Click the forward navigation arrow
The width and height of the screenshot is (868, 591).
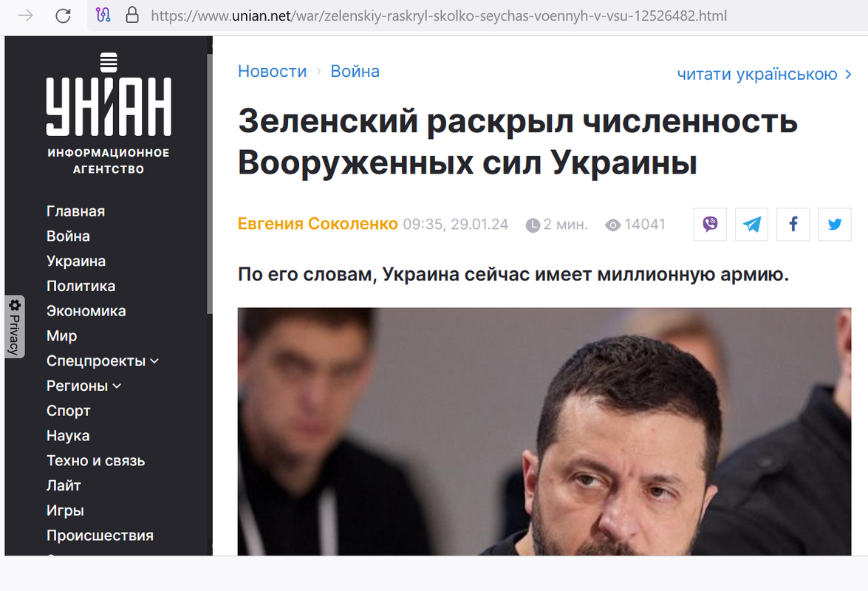click(25, 16)
